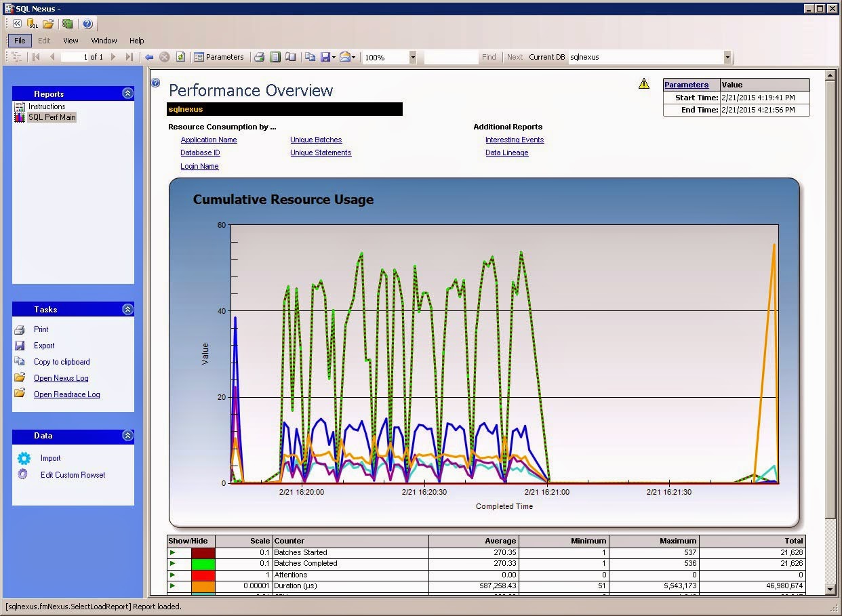
Task: Click the blue help question mark icon
Action: [87, 24]
